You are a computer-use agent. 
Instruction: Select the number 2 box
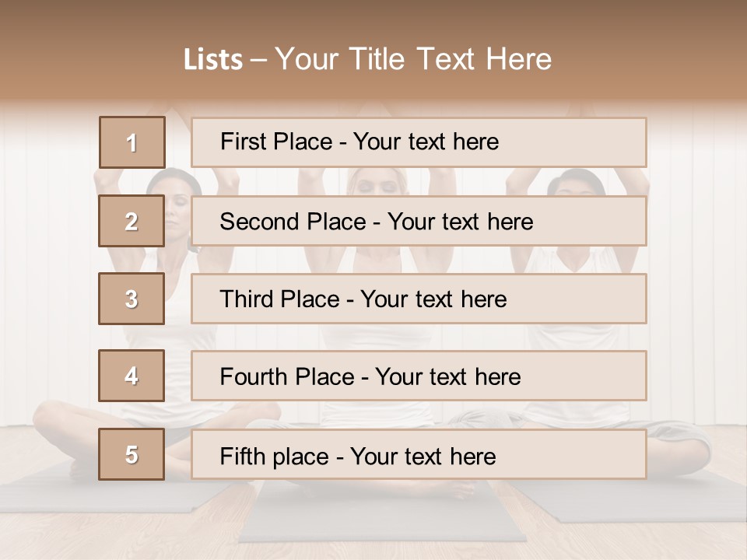pyautogui.click(x=132, y=221)
